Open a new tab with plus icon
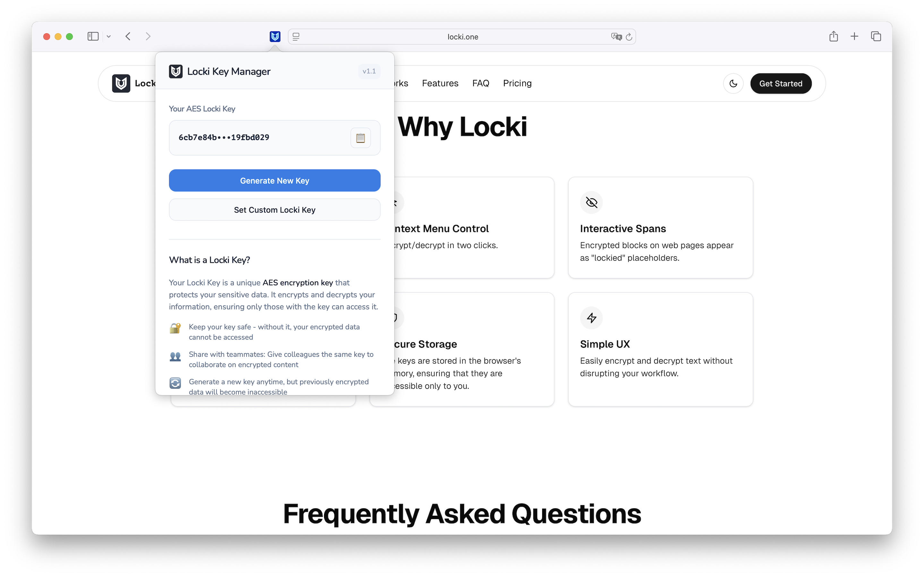 854,37
